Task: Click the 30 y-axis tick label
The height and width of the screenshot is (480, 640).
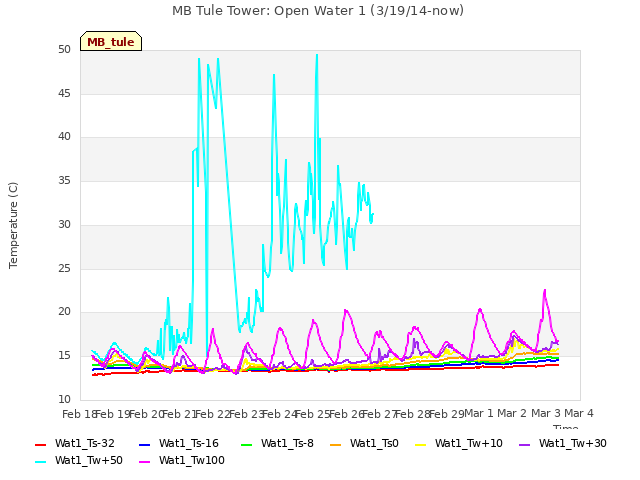Action: click(64, 224)
